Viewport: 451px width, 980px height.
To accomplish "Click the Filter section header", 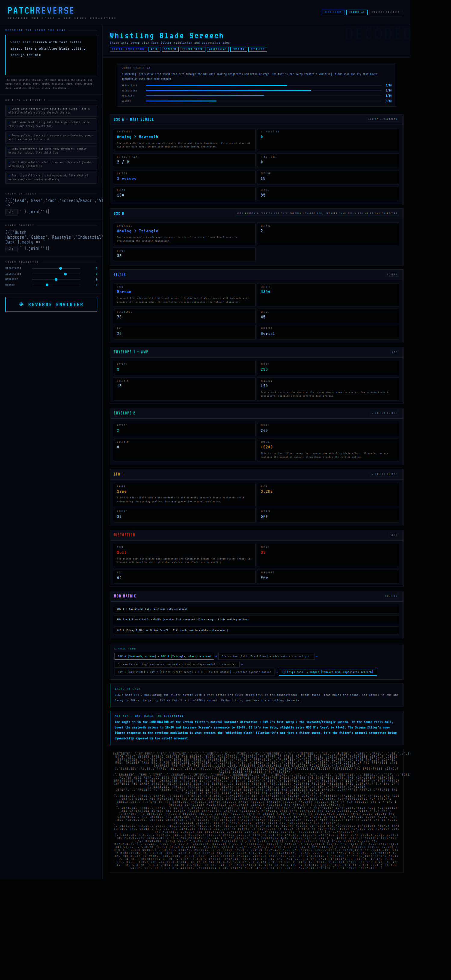I will 256,275.
